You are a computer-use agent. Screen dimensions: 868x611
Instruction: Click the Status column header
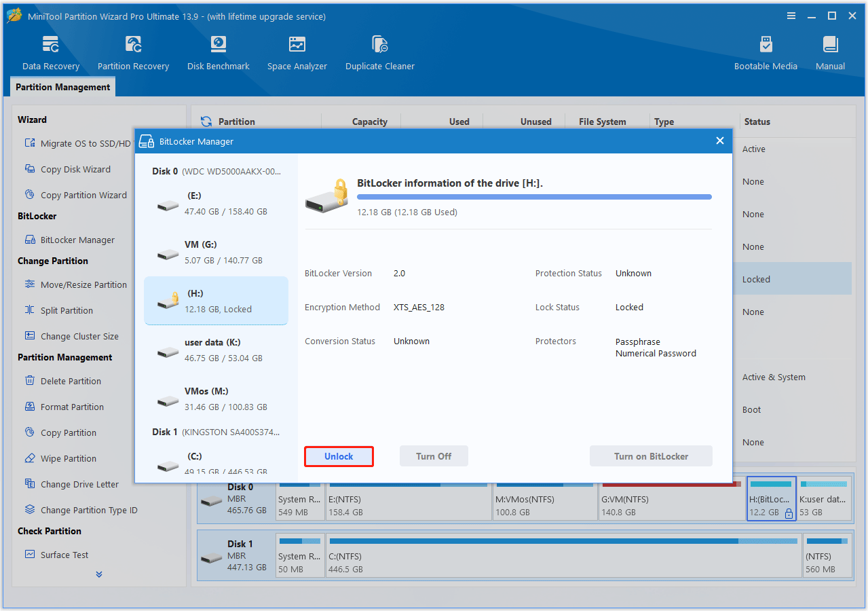point(757,122)
